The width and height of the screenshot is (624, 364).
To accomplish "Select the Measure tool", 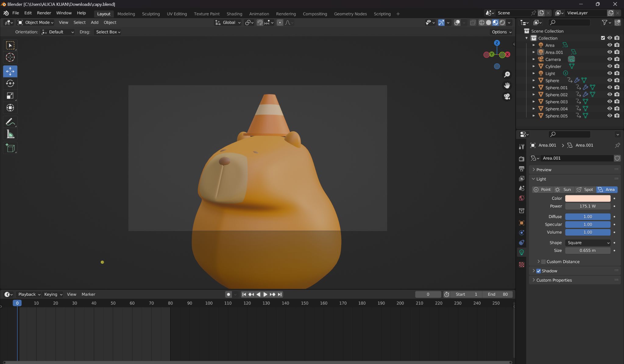I will coord(10,134).
